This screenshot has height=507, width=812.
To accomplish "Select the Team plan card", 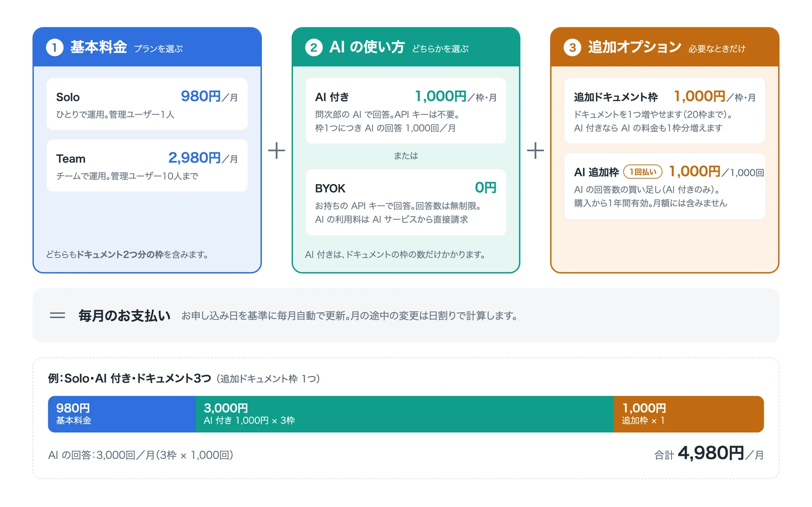I will click(147, 165).
